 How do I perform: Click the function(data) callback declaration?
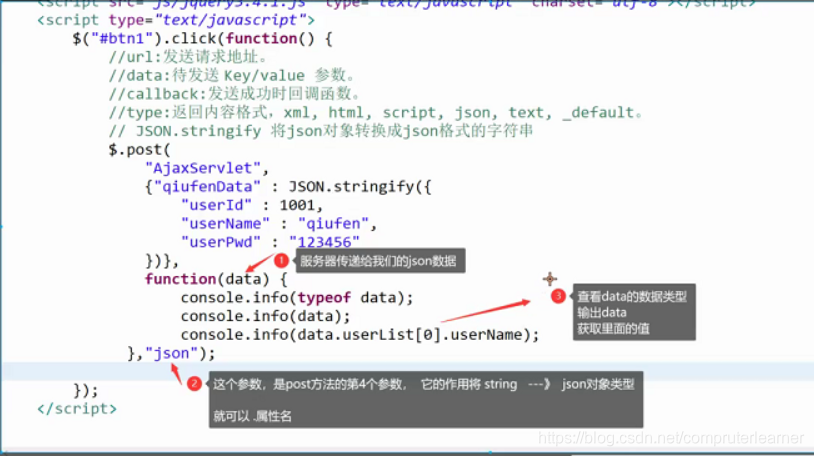pyautogui.click(x=216, y=279)
